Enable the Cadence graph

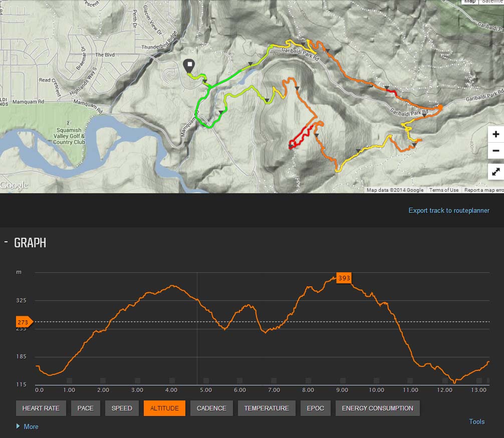(211, 408)
